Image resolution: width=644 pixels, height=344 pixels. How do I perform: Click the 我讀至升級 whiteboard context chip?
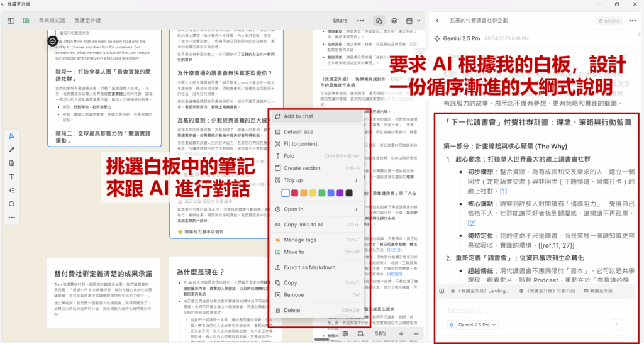[598, 291]
